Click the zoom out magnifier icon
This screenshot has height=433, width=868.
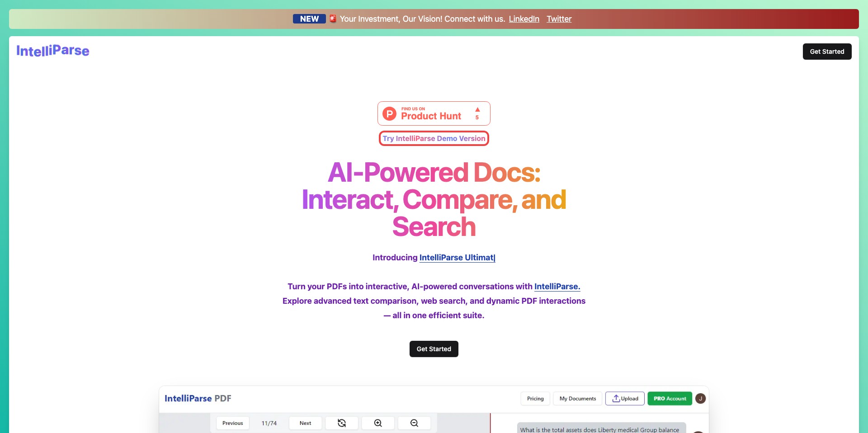(414, 423)
